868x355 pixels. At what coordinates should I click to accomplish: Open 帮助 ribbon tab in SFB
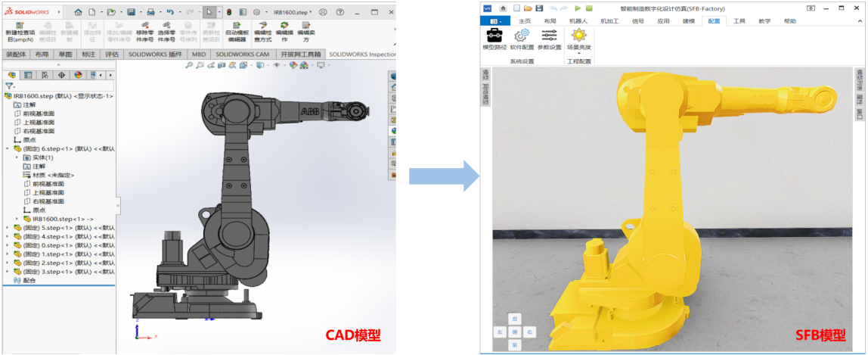tap(789, 21)
